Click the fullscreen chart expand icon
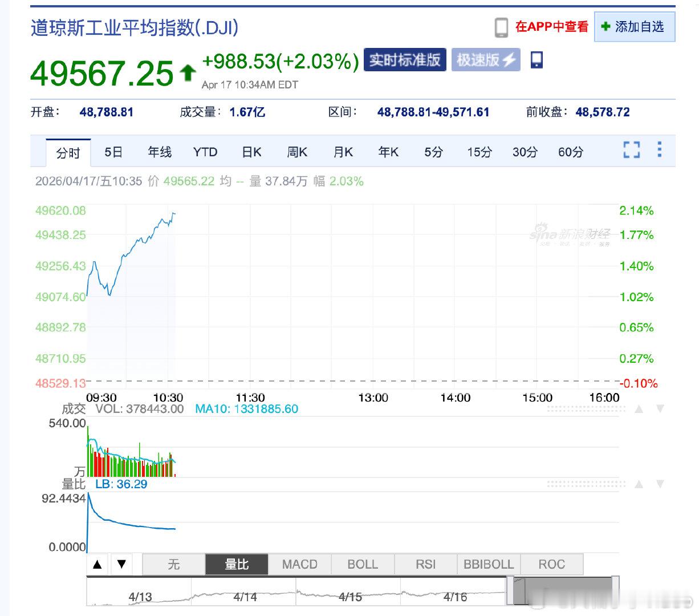 pos(631,150)
